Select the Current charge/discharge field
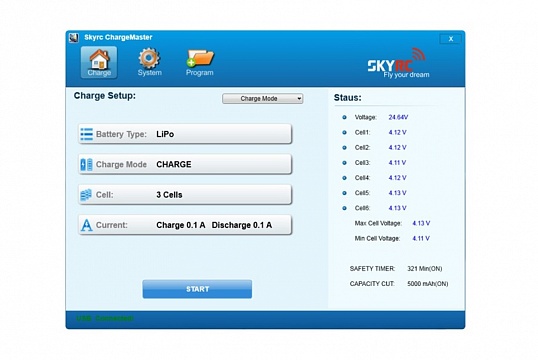538x360 pixels. tap(185, 225)
